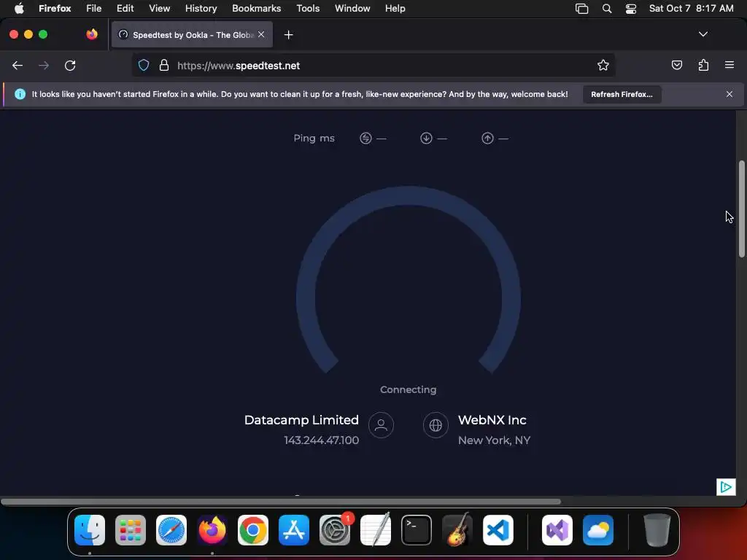Click the horizontal page scrollbar thumb
This screenshot has width=747, height=560.
coord(281,502)
